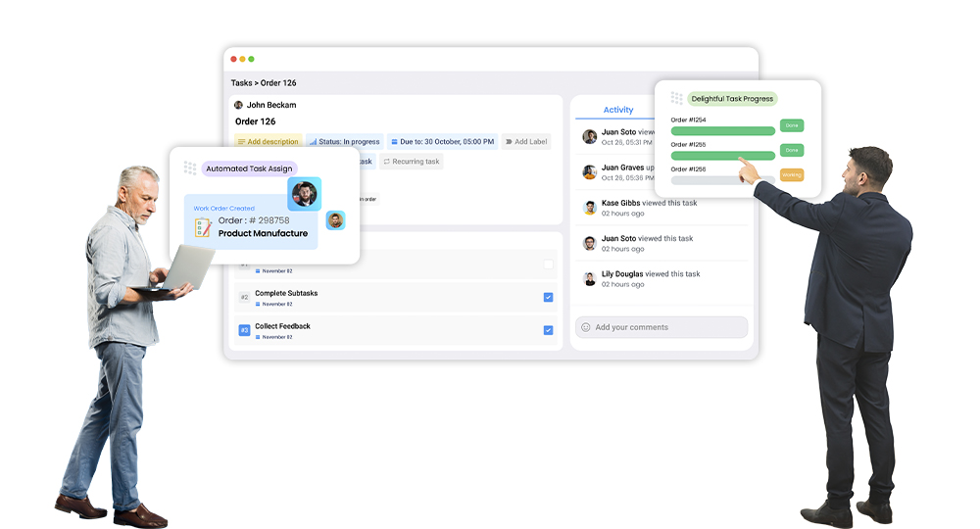Click the Tasks breadcrumb link

[x=241, y=83]
